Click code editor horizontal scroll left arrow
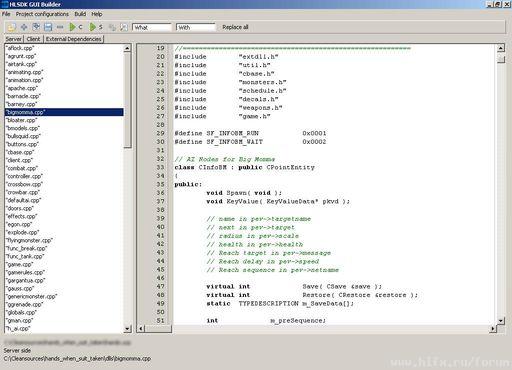Viewport: 512px width, 370px height. [x=141, y=329]
